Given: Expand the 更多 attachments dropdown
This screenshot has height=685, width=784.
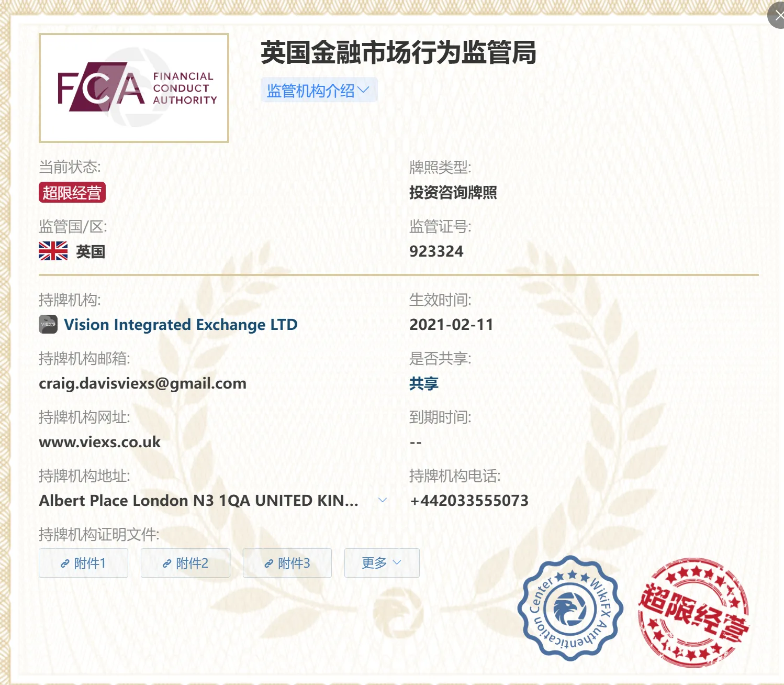Looking at the screenshot, I should 382,563.
